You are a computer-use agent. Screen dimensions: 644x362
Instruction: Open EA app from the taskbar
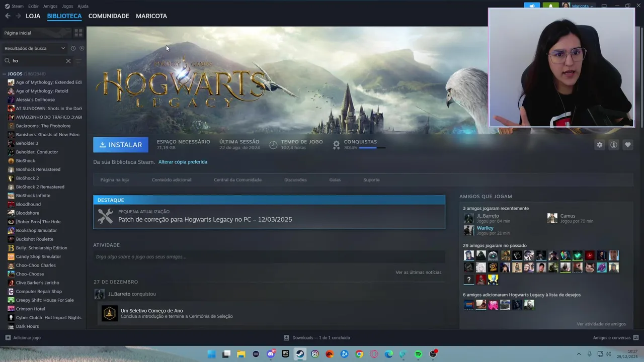pyautogui.click(x=330, y=354)
